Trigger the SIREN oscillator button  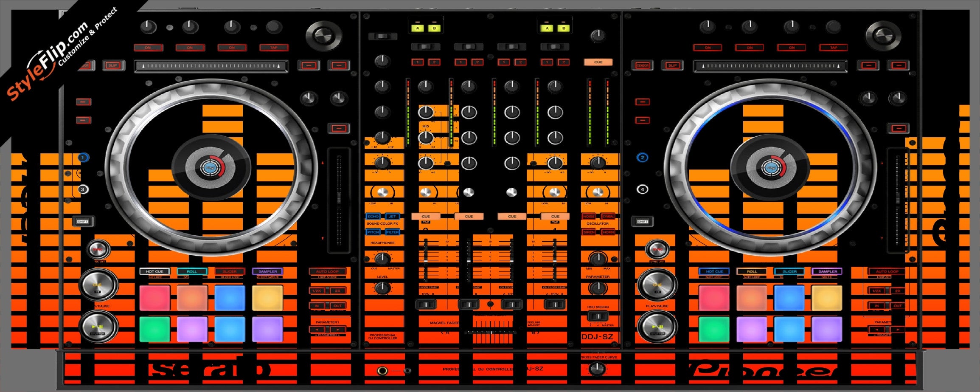pos(589,232)
